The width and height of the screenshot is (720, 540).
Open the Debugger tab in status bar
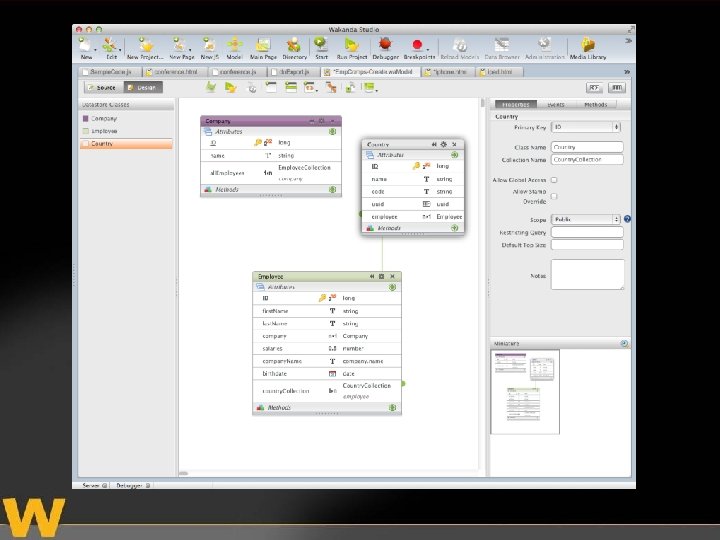click(x=133, y=485)
